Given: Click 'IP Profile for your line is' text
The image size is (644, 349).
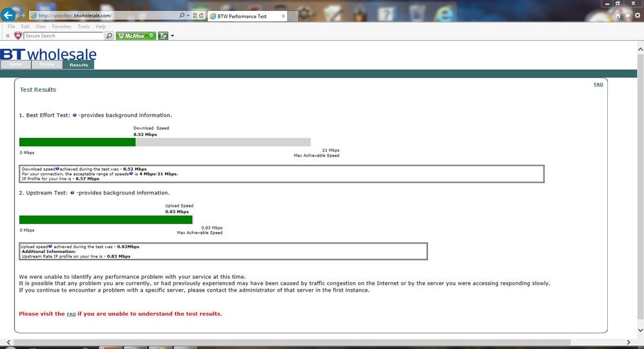Looking at the screenshot, I should (47, 179).
